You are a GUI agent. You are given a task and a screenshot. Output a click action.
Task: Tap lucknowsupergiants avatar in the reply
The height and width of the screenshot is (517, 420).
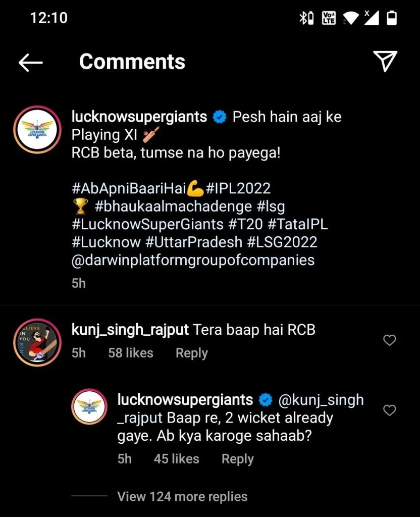(x=89, y=406)
